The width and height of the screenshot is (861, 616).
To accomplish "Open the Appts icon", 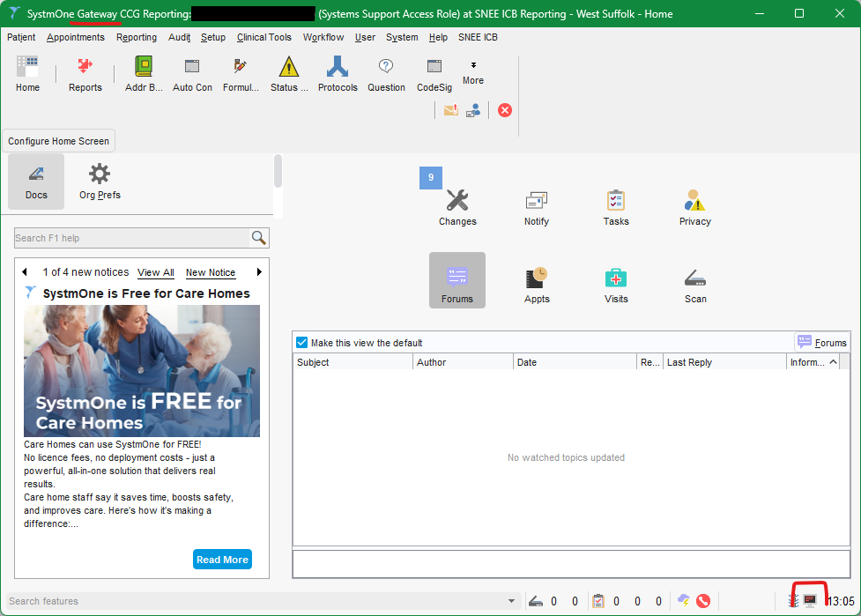I will 537,285.
